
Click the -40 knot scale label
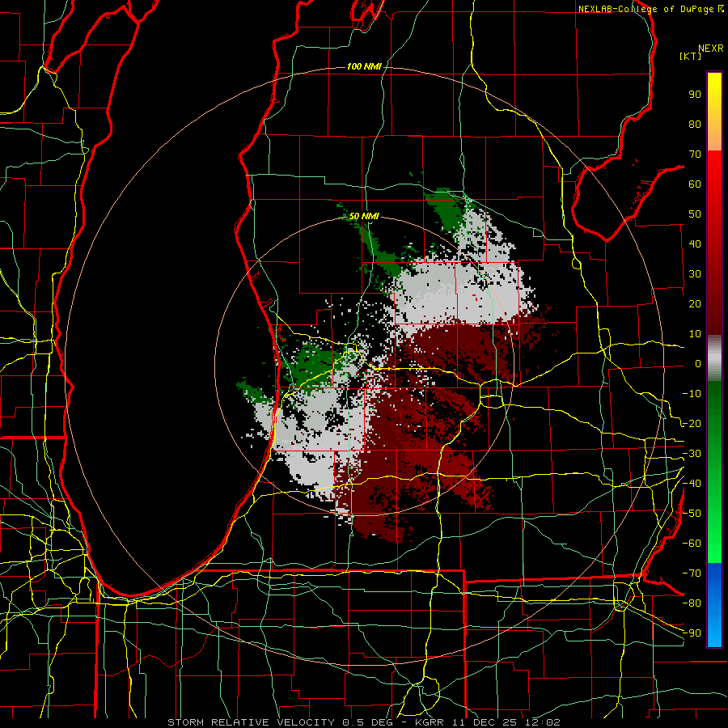pyautogui.click(x=692, y=484)
